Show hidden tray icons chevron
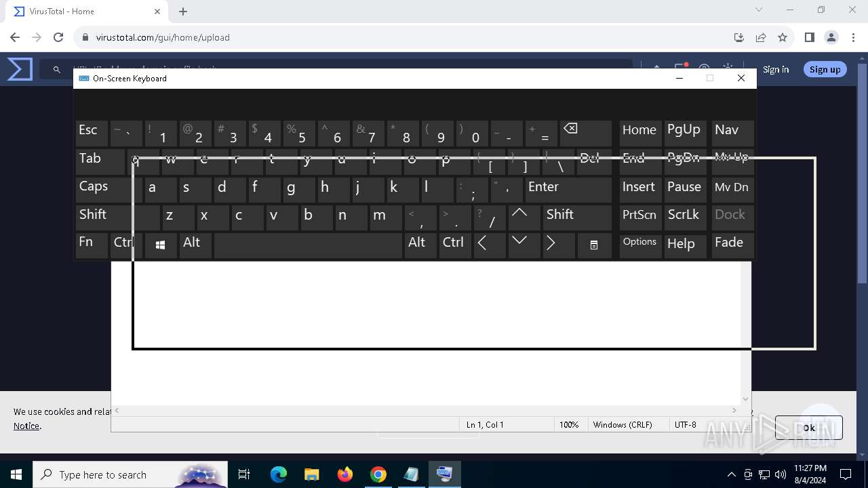 point(731,474)
